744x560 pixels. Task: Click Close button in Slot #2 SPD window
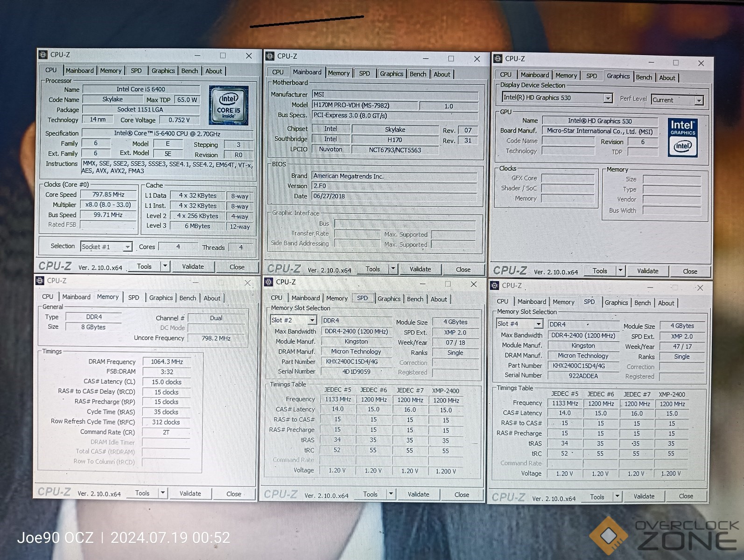(462, 495)
